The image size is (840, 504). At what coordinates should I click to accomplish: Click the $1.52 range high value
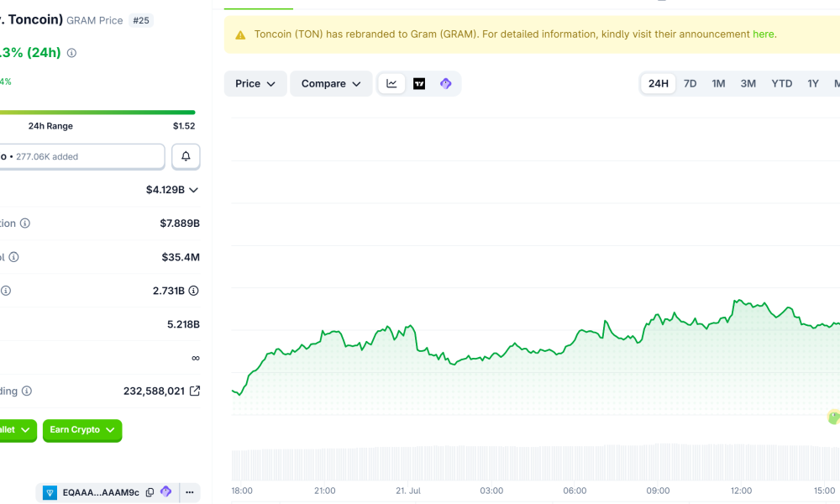(184, 126)
